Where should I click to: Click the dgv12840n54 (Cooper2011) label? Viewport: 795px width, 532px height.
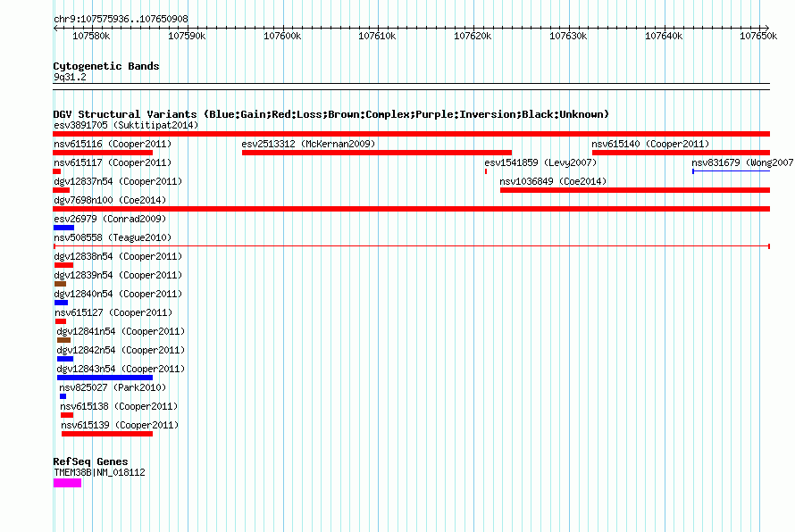[118, 294]
